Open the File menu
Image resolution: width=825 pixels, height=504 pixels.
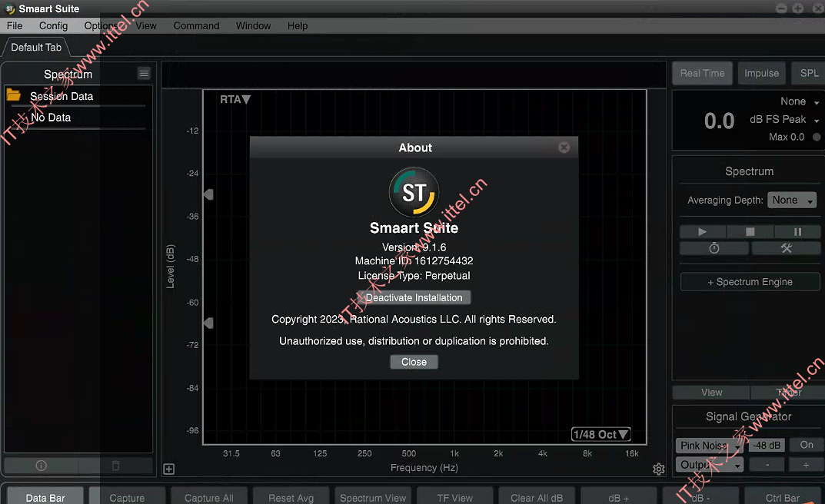pos(14,26)
